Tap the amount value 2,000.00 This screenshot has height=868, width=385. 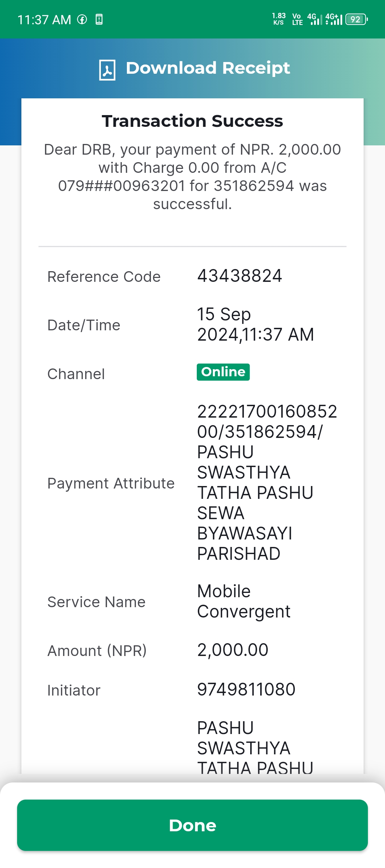coord(233,650)
